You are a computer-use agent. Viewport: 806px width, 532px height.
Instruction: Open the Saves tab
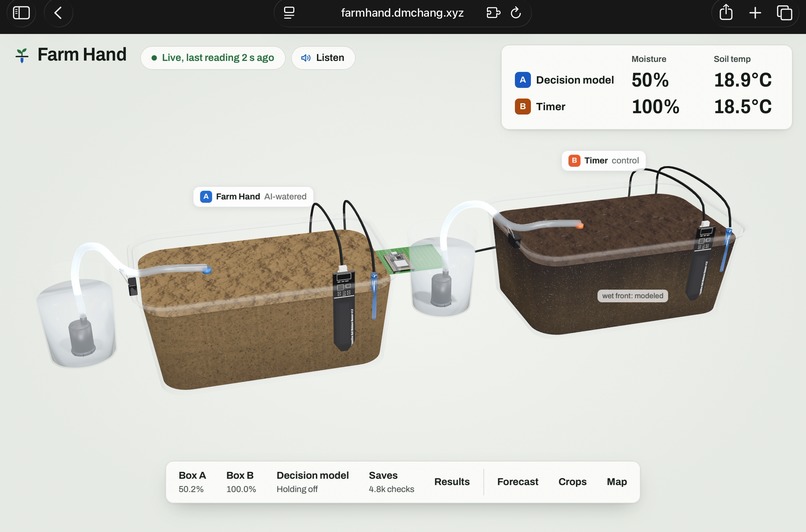point(391,482)
